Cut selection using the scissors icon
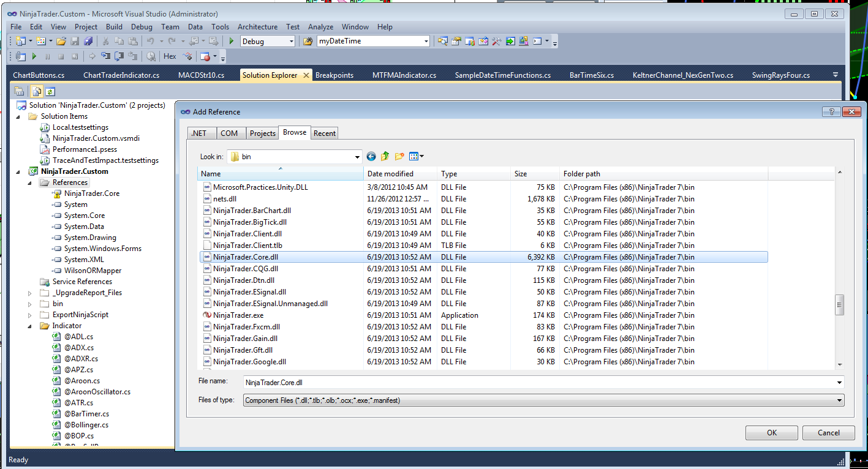This screenshot has height=469, width=868. [x=105, y=41]
